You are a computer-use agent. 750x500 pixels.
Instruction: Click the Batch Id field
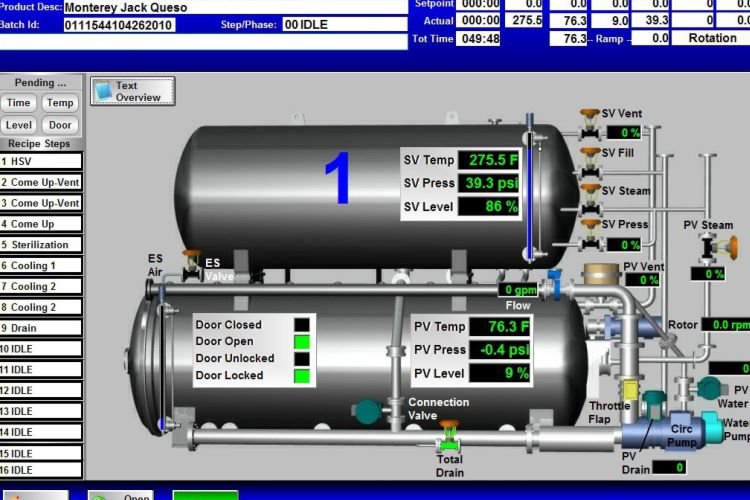point(119,25)
